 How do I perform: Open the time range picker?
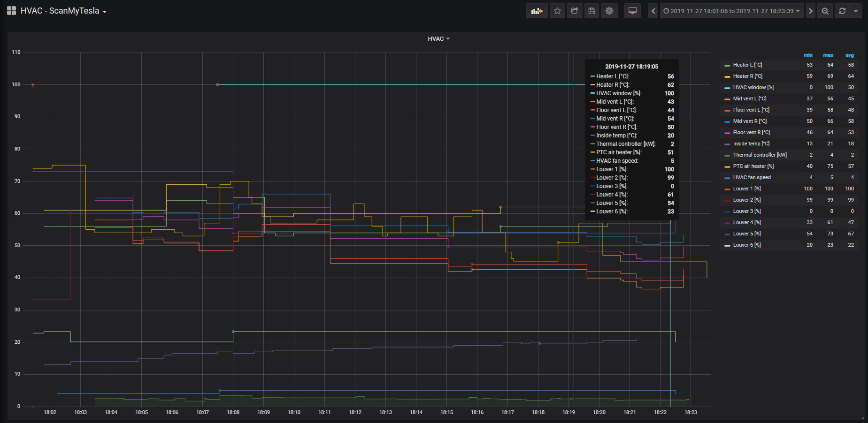pyautogui.click(x=732, y=11)
